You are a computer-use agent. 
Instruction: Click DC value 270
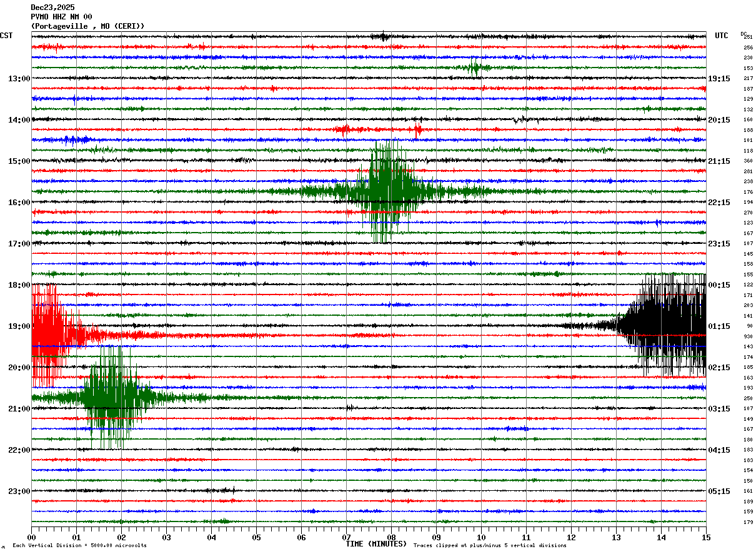[748, 213]
